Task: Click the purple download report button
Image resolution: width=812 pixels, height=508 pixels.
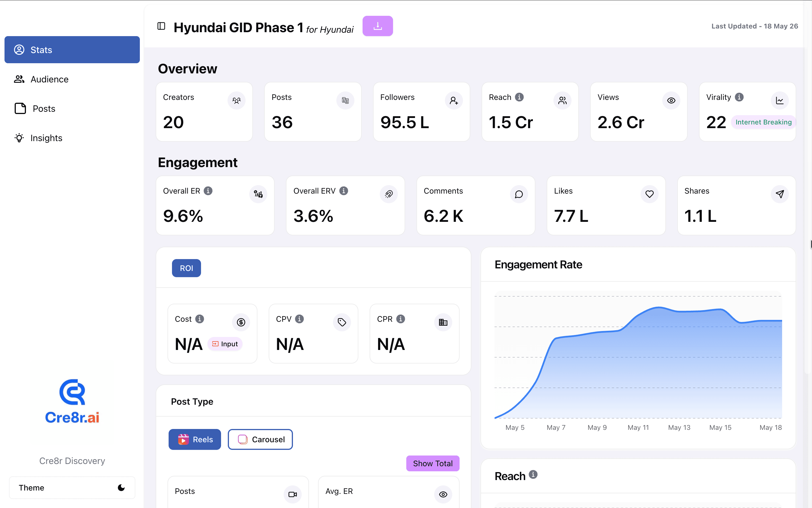Action: (378, 26)
